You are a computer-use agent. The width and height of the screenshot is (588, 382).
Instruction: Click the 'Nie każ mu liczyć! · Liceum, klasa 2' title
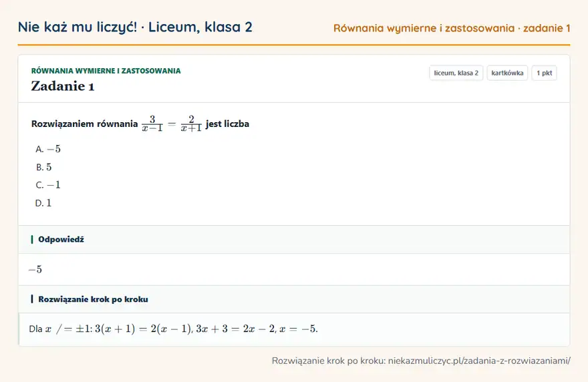coord(135,27)
